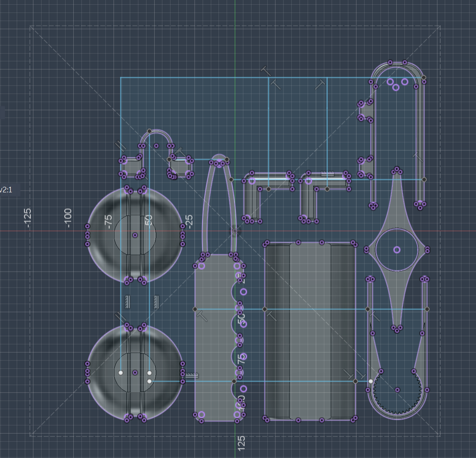Click the horizontal constraint glyph beside lower disc
Viewport: 476px width, 458px height.
pos(192,375)
